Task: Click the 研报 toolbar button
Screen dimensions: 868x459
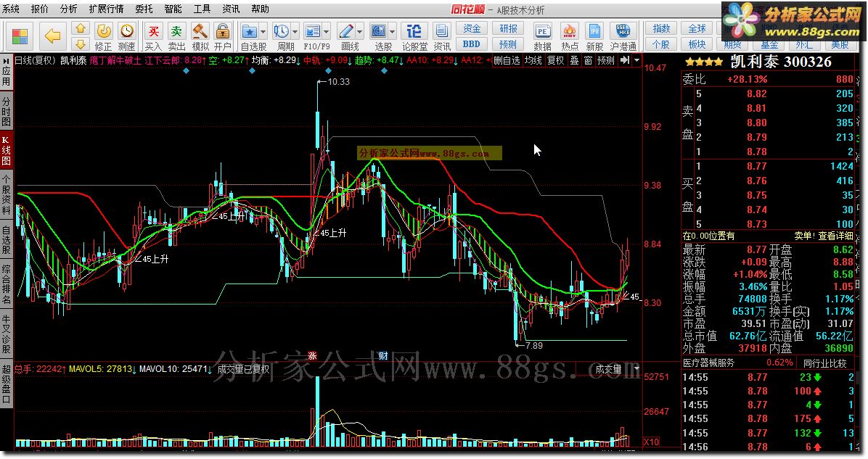Action: (x=508, y=29)
